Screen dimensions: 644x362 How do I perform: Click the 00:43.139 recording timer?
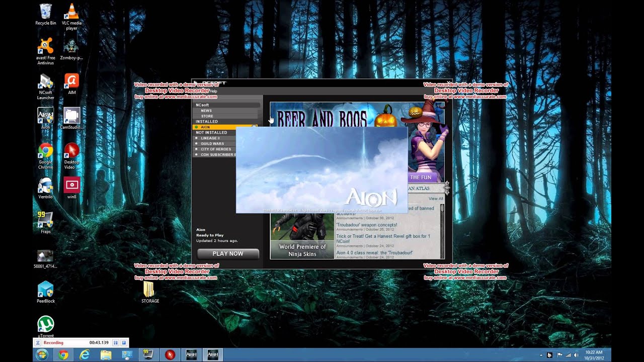99,343
